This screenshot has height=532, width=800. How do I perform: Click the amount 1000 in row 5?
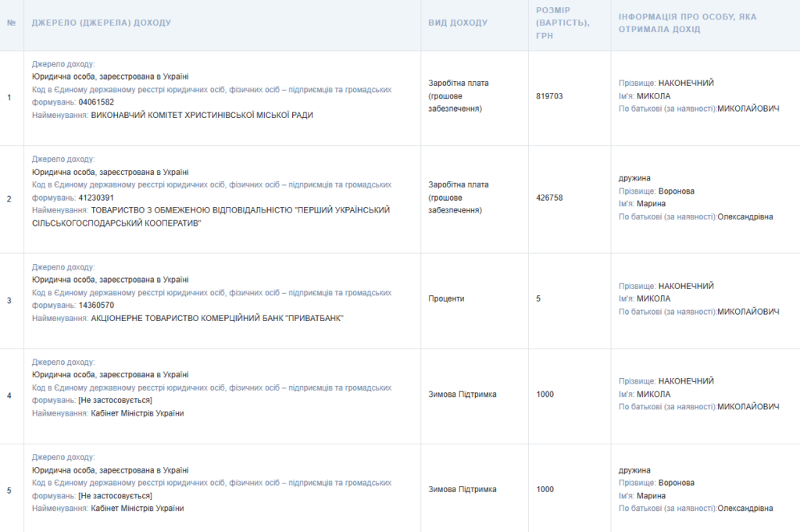545,490
